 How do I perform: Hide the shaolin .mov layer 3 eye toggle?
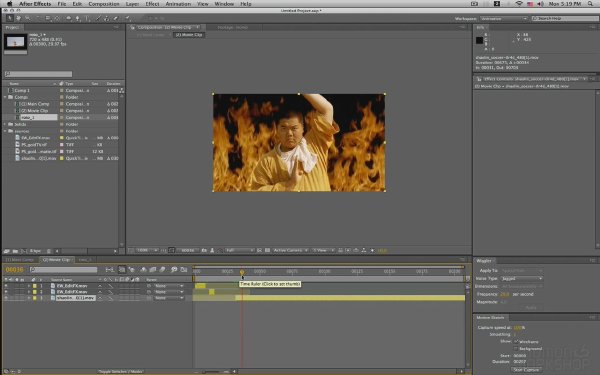6,298
